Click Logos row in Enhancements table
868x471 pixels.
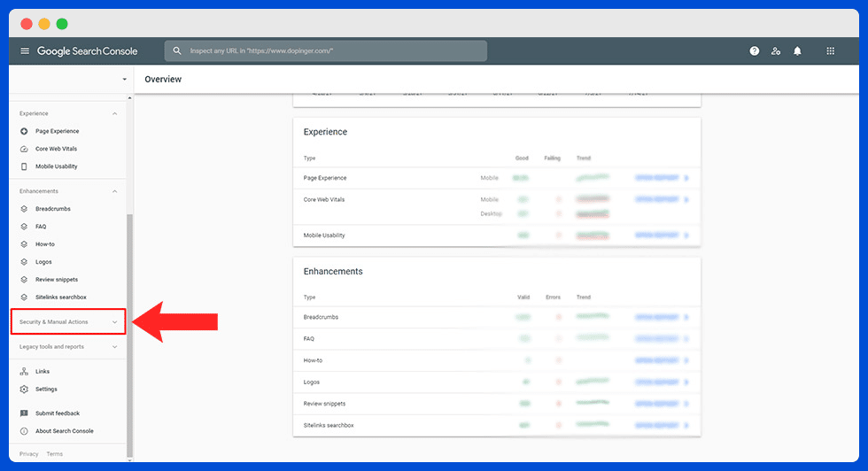(x=497, y=382)
